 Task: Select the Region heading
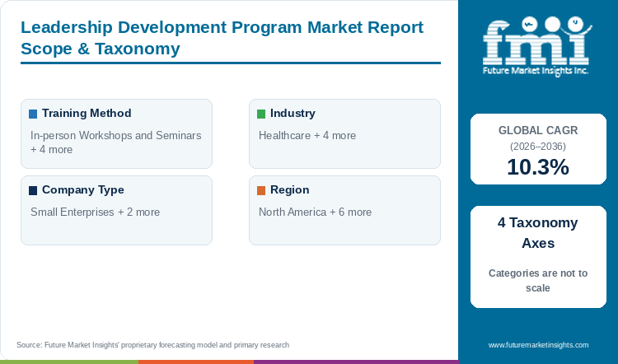pos(290,190)
